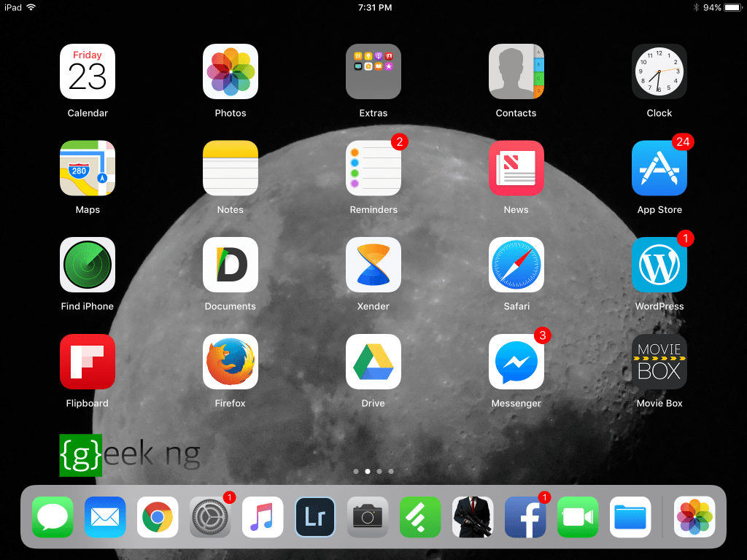Launch Feedly from the dock

[420, 517]
